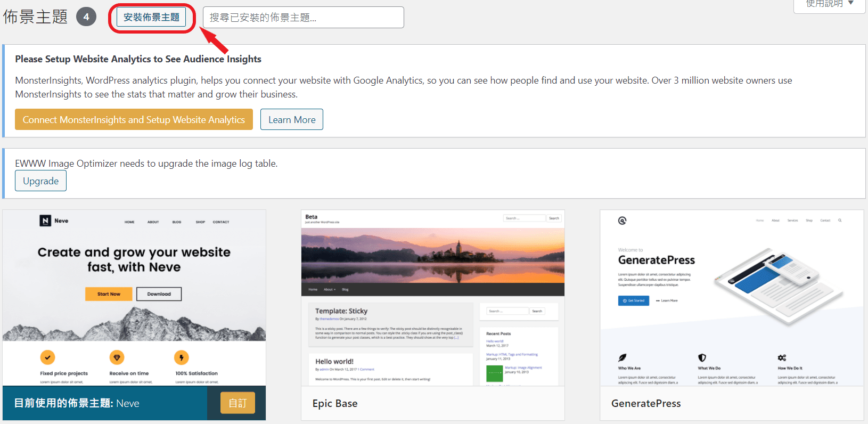Click the 安裝佈景主題 button
This screenshot has width=868, height=424.
tap(152, 17)
